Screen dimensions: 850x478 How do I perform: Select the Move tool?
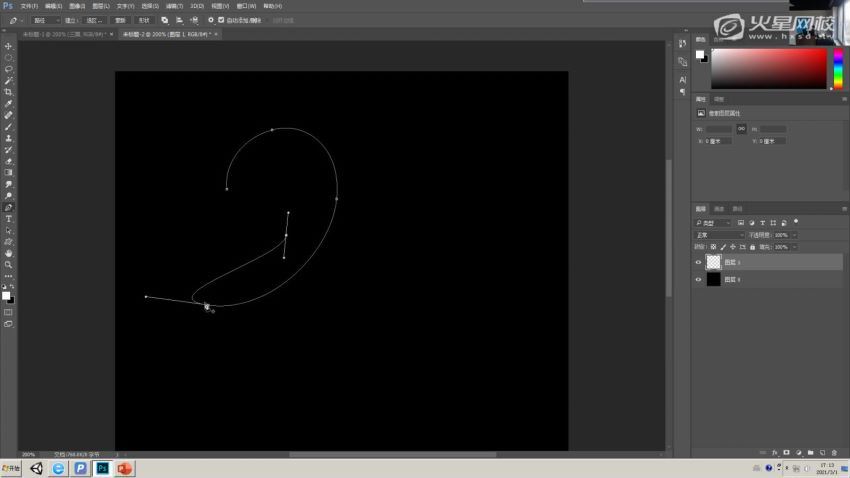[9, 46]
